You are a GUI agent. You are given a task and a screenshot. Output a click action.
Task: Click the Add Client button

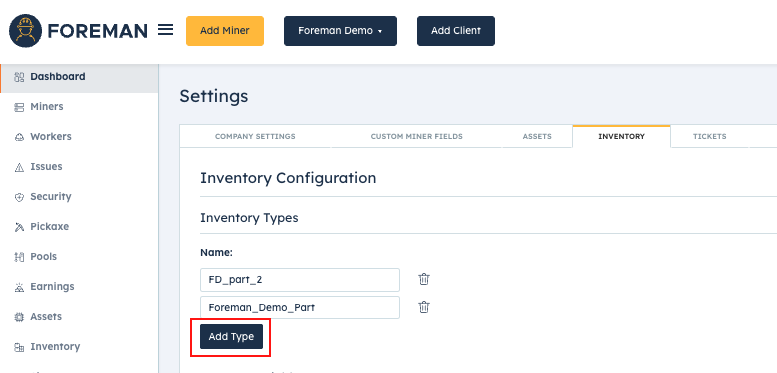tap(456, 31)
